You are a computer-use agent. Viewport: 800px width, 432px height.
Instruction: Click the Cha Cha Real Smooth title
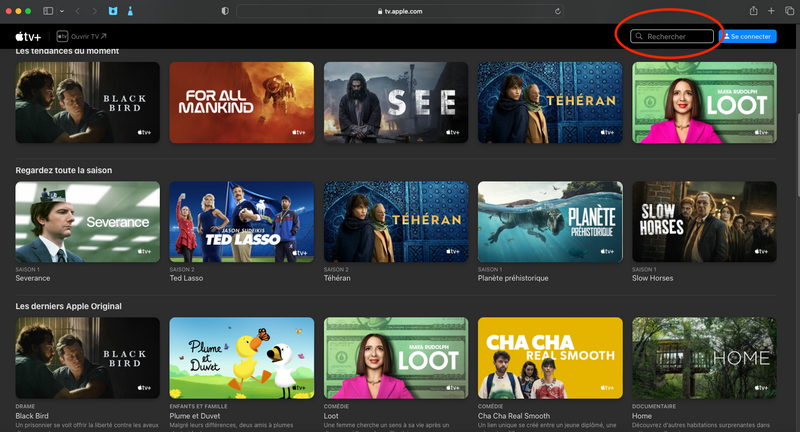(514, 416)
